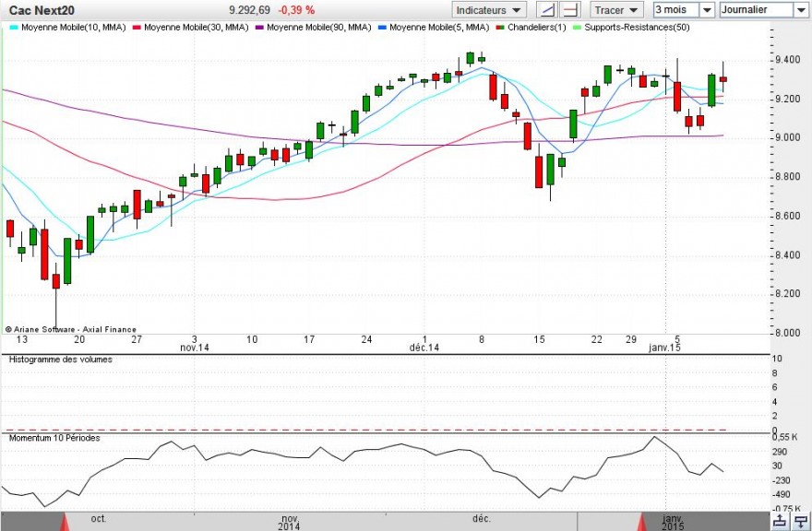
Task: Open the Tracer dropdown menu
Action: (x=616, y=10)
